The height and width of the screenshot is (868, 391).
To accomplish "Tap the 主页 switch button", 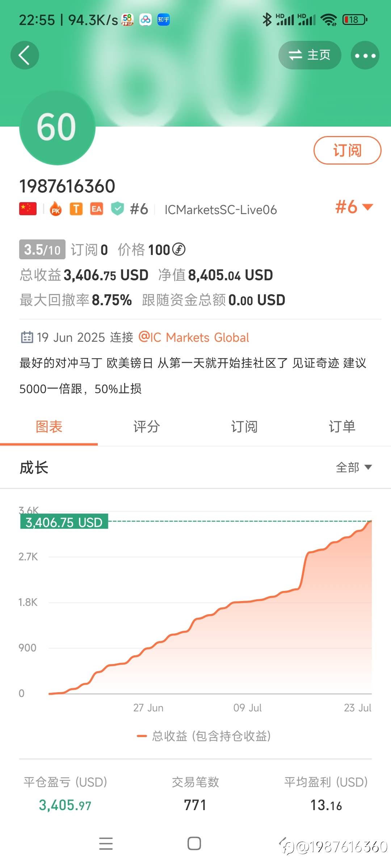I will click(x=310, y=55).
